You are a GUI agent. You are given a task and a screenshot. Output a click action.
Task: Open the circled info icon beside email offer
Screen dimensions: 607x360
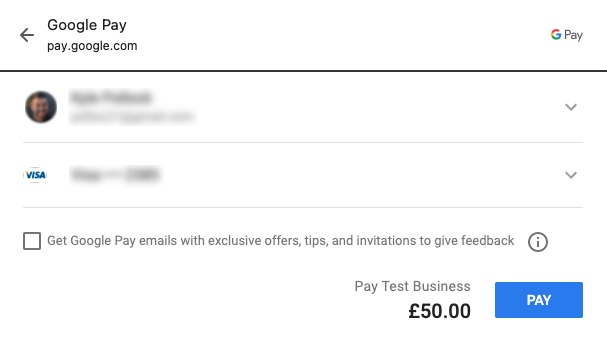pyautogui.click(x=538, y=242)
